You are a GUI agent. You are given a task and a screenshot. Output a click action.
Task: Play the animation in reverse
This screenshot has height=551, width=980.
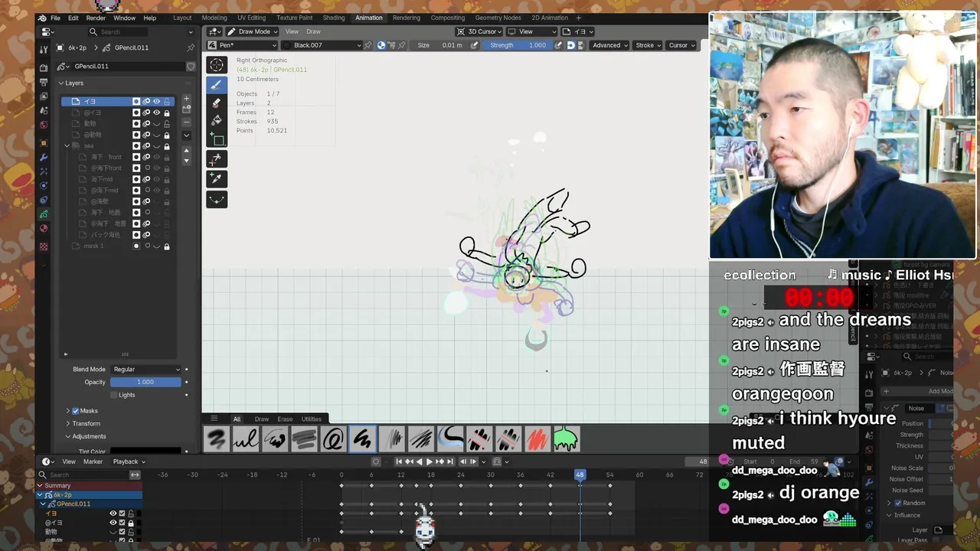(x=419, y=461)
